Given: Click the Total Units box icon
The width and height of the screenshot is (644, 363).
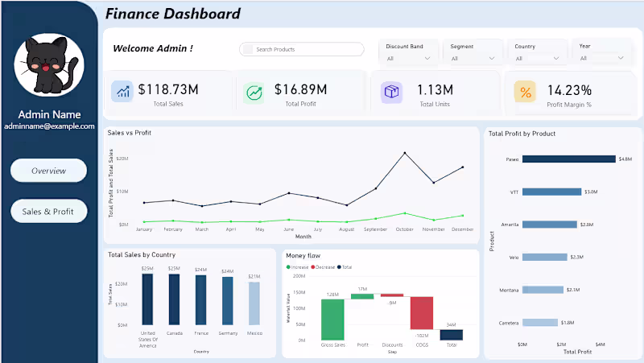Looking at the screenshot, I should pyautogui.click(x=391, y=92).
